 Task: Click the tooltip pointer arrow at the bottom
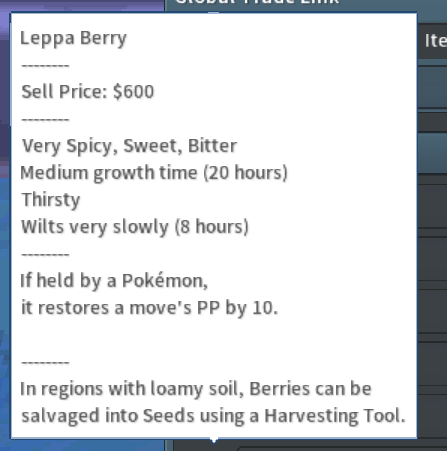click(214, 440)
